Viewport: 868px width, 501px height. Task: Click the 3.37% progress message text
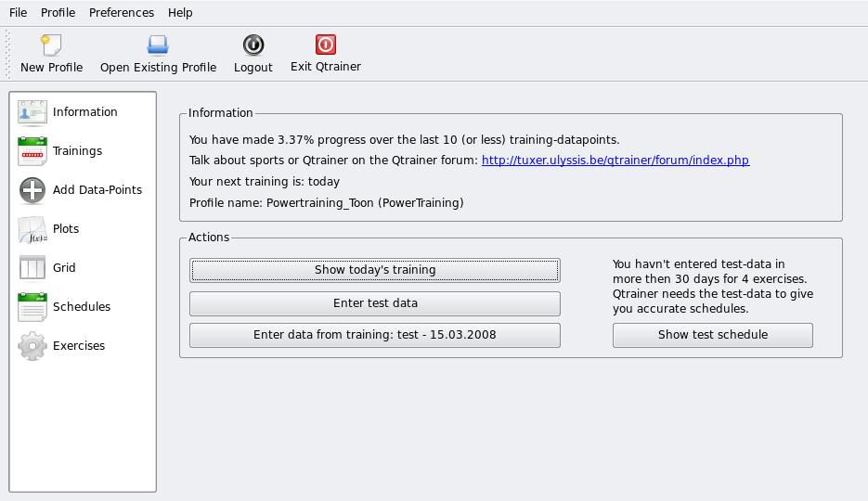pos(404,139)
